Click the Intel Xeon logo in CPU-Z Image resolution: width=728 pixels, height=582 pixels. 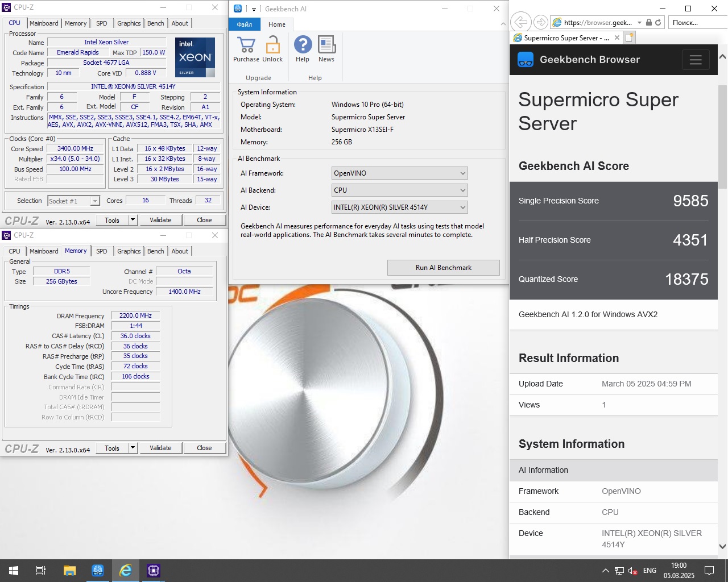pos(195,57)
